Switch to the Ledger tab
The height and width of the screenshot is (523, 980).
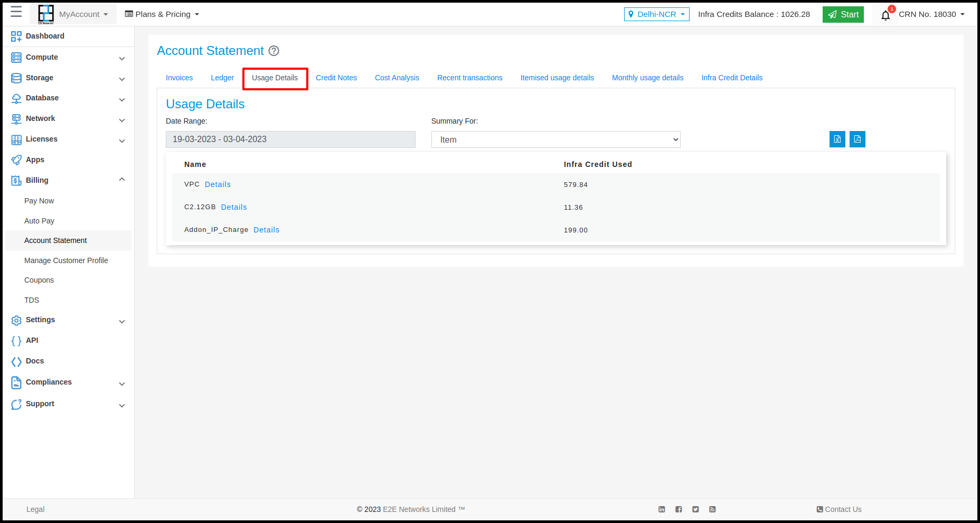click(x=222, y=78)
